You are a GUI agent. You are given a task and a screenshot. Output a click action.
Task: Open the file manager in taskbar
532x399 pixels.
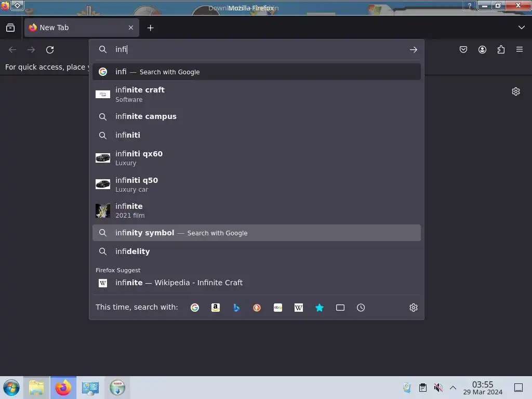[x=37, y=388]
